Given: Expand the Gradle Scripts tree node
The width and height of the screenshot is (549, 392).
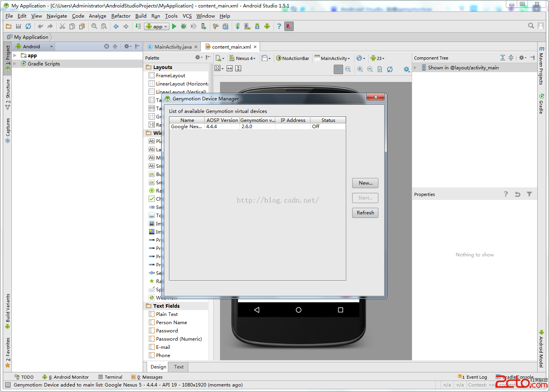Looking at the screenshot, I should click(x=15, y=64).
